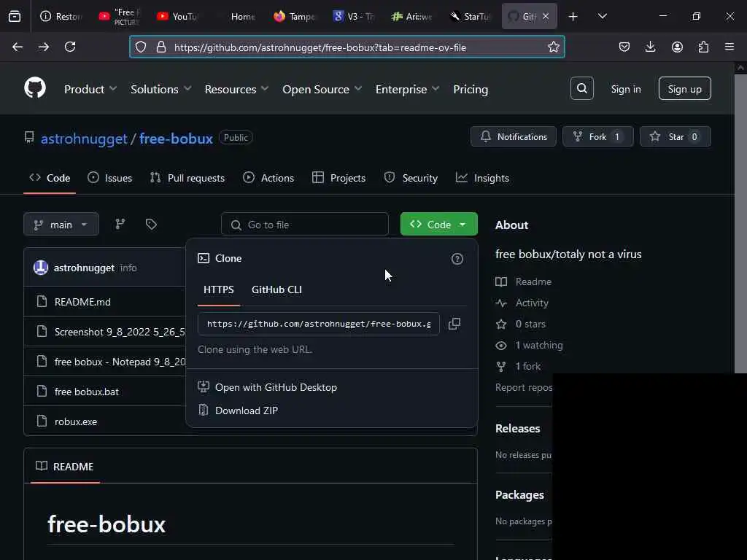This screenshot has width=747, height=560.
Task: Open the clone help question mark icon
Action: pos(457,259)
